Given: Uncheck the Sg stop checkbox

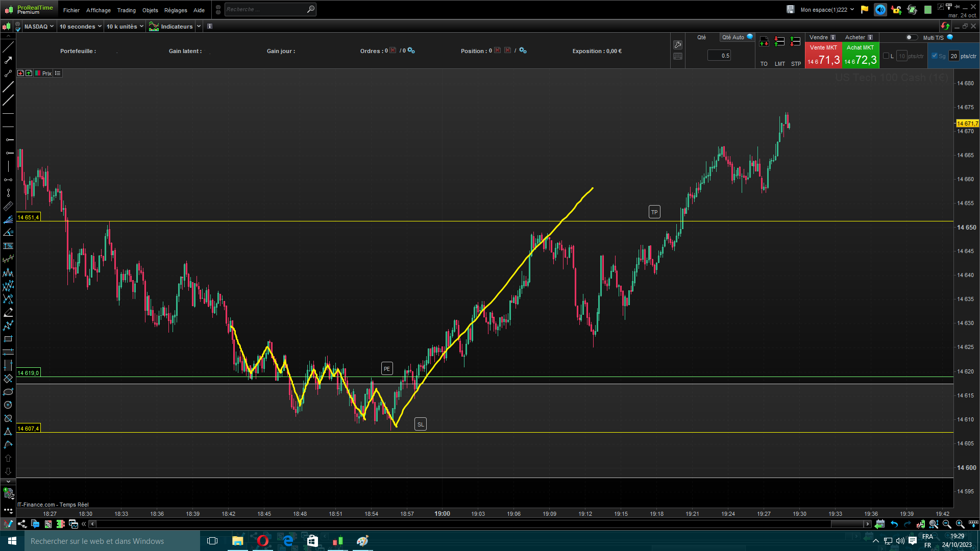Looking at the screenshot, I should [935, 56].
